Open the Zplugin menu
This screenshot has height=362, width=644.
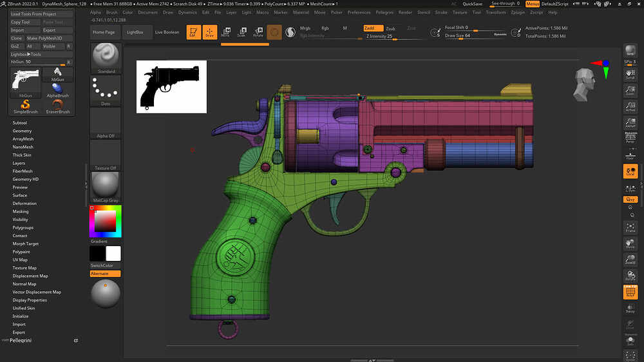(518, 12)
